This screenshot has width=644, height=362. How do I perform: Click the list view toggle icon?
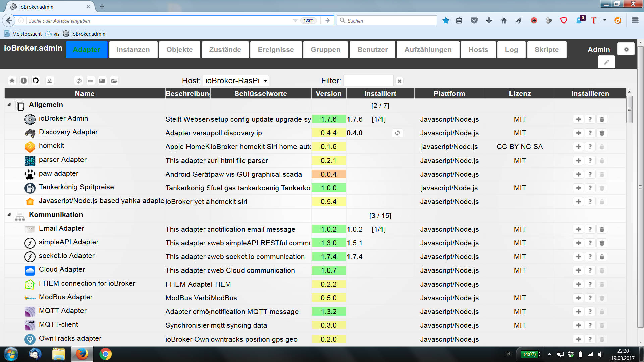(x=91, y=81)
